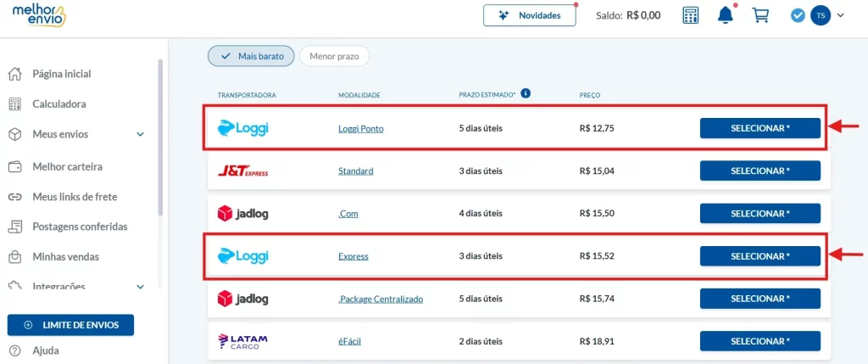Click Jadlog logo in .Package Centralizado row
The image size is (868, 364).
(243, 299)
